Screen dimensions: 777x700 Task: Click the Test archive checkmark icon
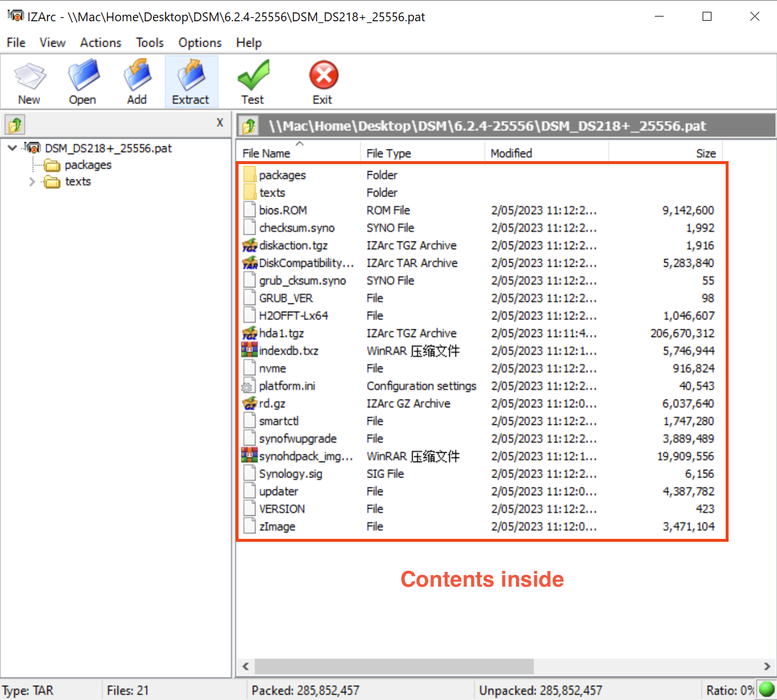tap(253, 76)
